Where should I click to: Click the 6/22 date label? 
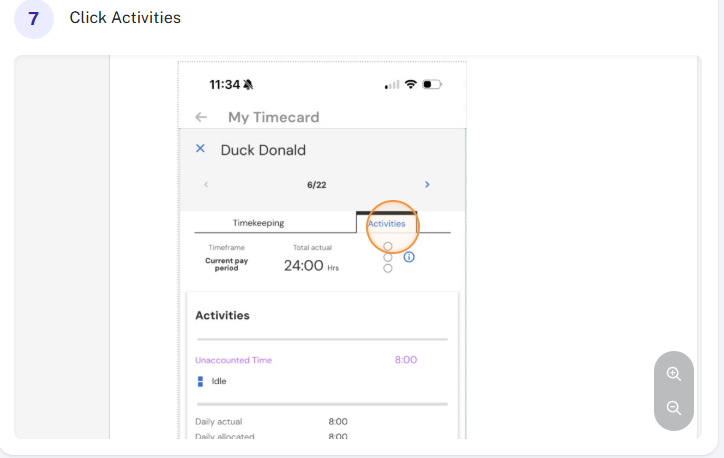tap(317, 185)
